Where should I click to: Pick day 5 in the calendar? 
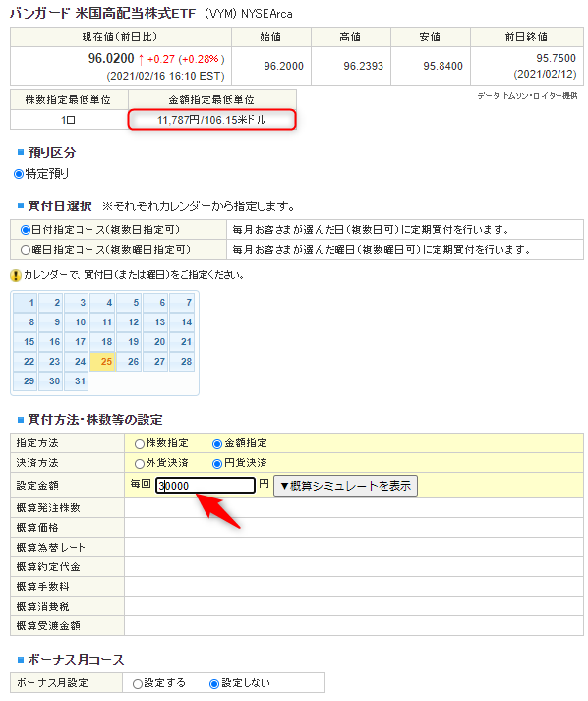(129, 303)
